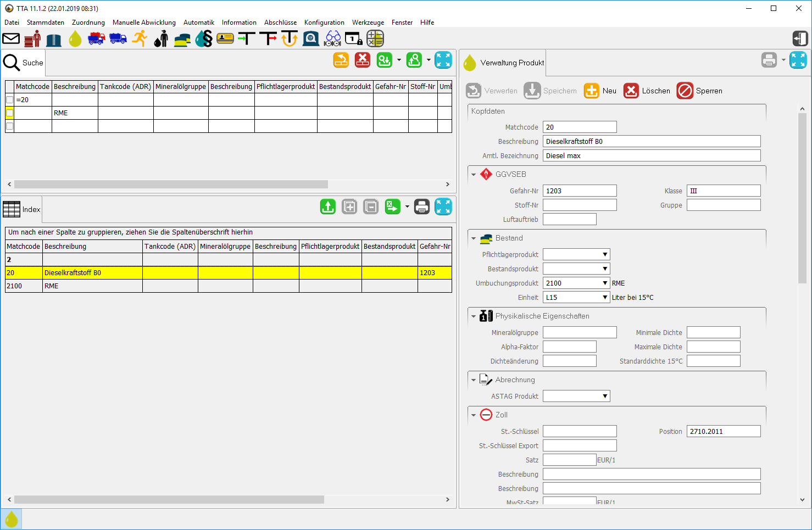Toggle the checkbox in the RME search row
Screen dimensions: 812x530
pos(9,113)
